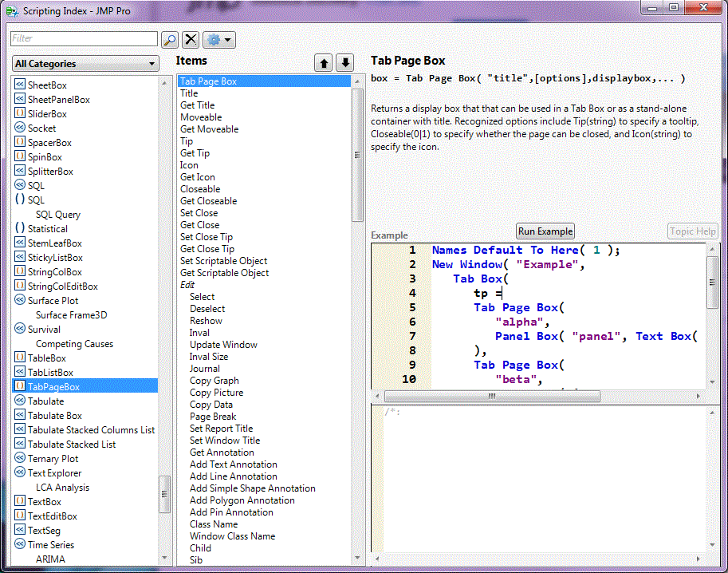Click the Text Explorer category icon

click(x=20, y=472)
